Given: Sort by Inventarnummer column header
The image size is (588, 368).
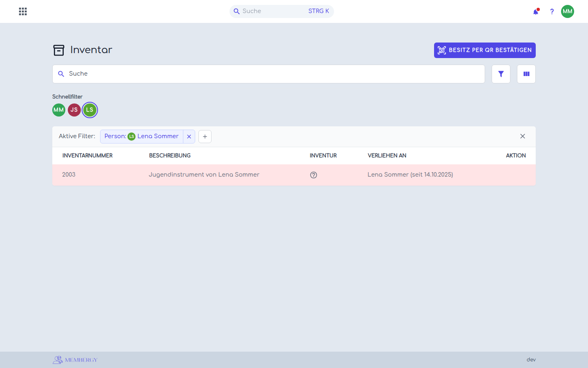Looking at the screenshot, I should [87, 156].
